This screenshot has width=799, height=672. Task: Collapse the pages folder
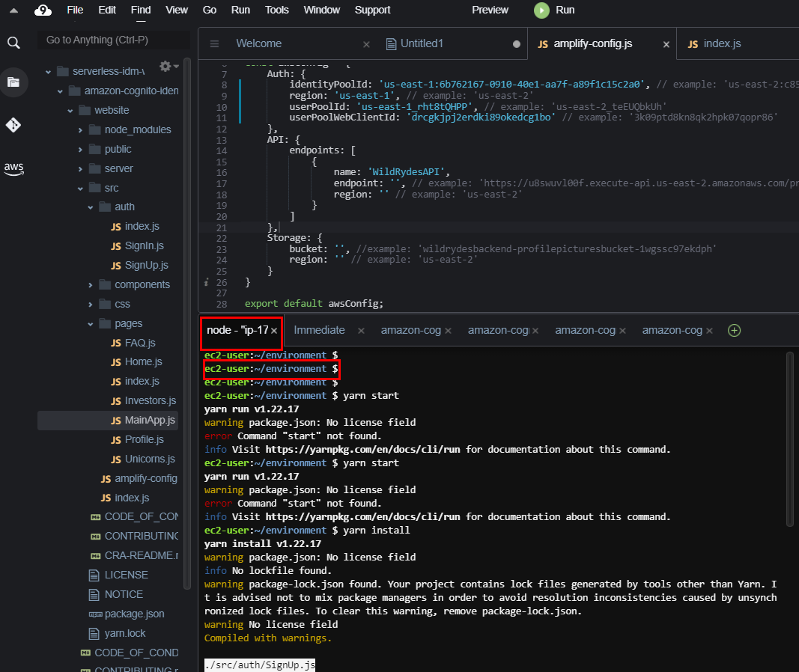(x=90, y=324)
